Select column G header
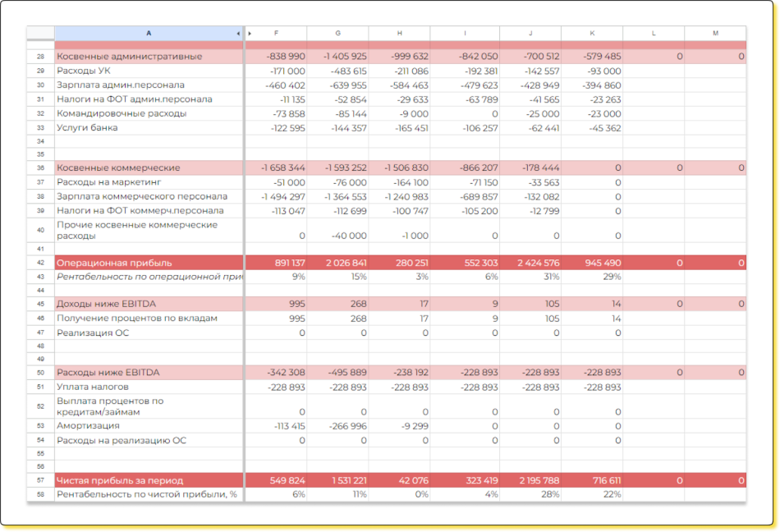Image resolution: width=780 pixels, height=532 pixels. pos(337,34)
